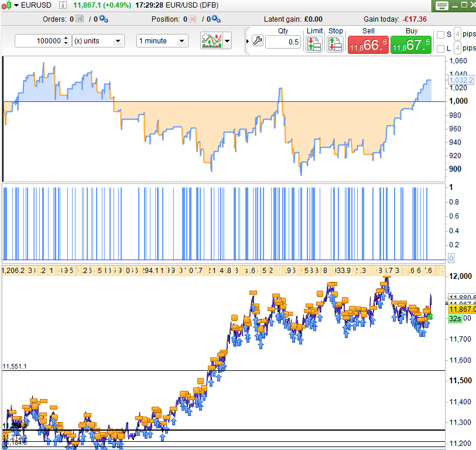Click the 1,032.2 equity curve value label
This screenshot has width=476, height=450.
[x=461, y=80]
